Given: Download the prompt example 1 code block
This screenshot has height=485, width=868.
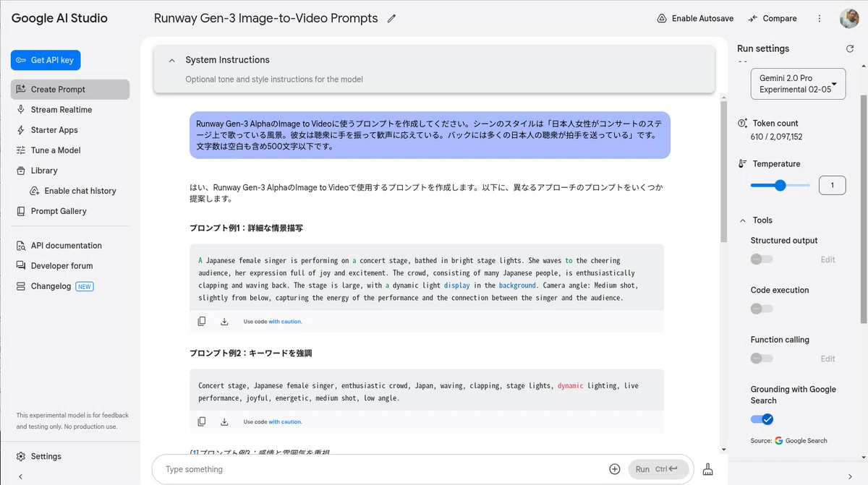Looking at the screenshot, I should pyautogui.click(x=224, y=322).
